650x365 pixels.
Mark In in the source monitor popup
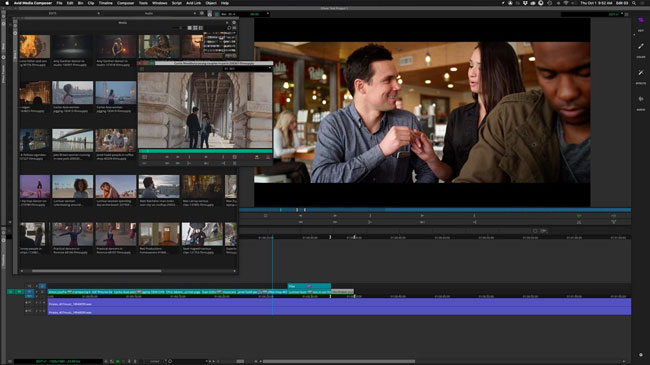pyautogui.click(x=189, y=157)
